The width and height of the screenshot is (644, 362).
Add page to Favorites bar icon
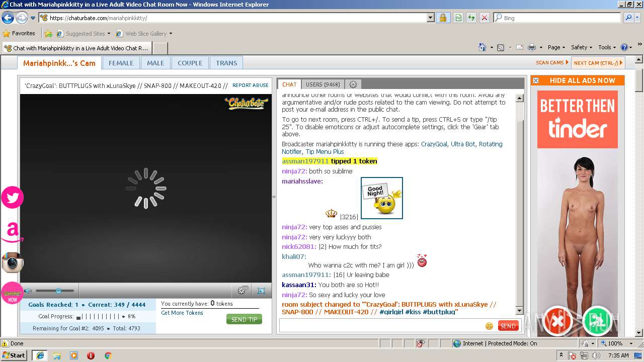point(48,34)
